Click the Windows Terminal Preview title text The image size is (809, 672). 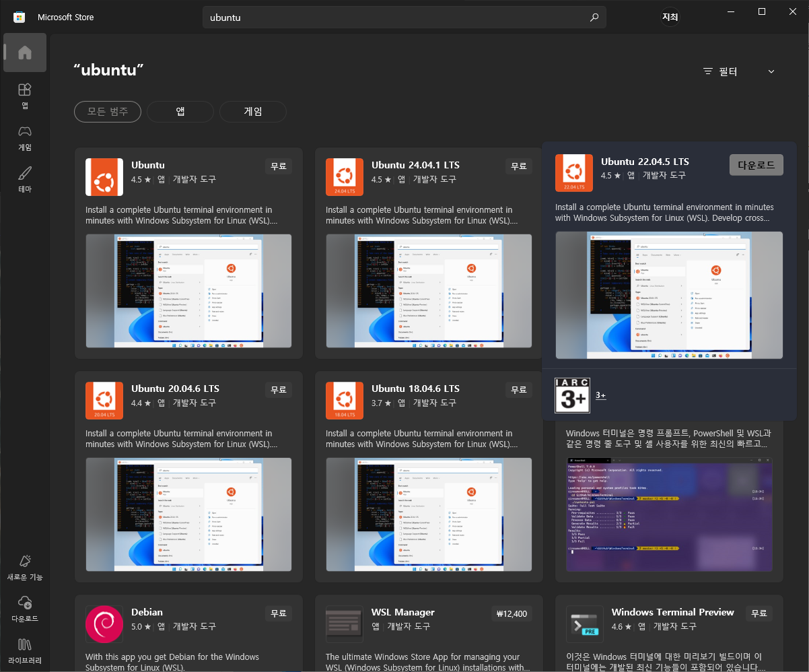coord(672,612)
